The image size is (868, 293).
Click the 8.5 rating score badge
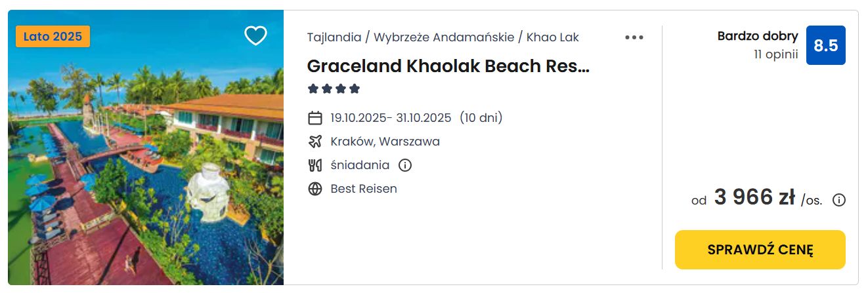point(825,45)
